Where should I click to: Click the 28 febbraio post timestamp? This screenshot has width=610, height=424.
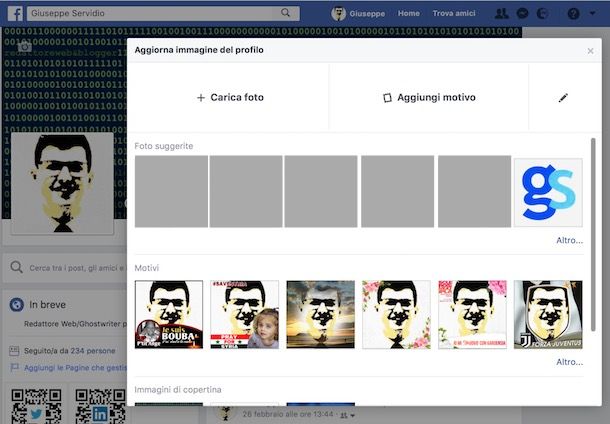pos(287,414)
